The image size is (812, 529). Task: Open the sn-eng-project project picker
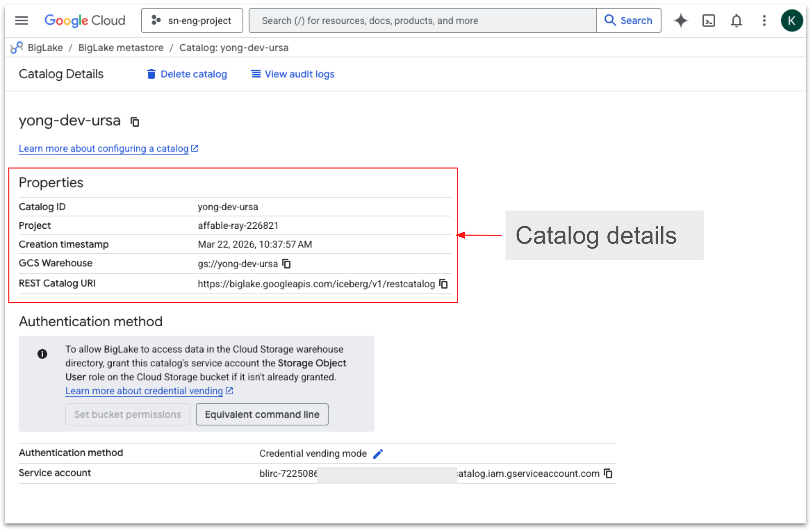pyautogui.click(x=192, y=20)
